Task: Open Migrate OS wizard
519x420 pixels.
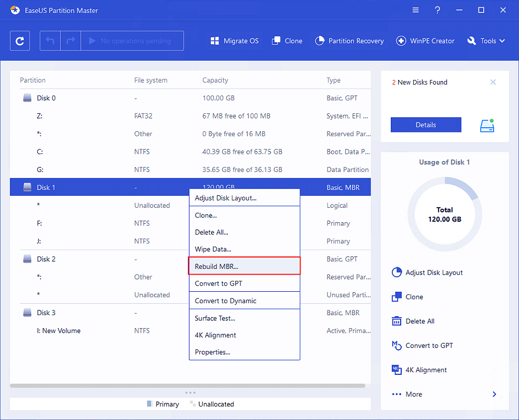Action: pos(235,40)
